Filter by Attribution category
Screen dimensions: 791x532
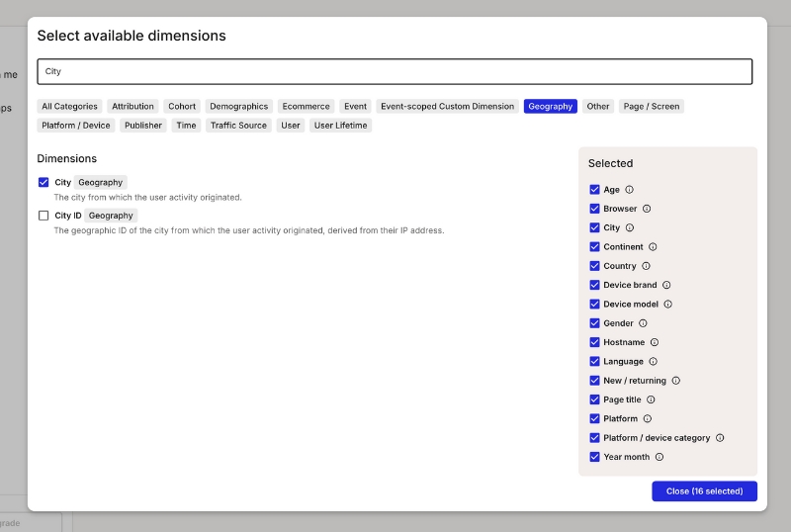132,107
